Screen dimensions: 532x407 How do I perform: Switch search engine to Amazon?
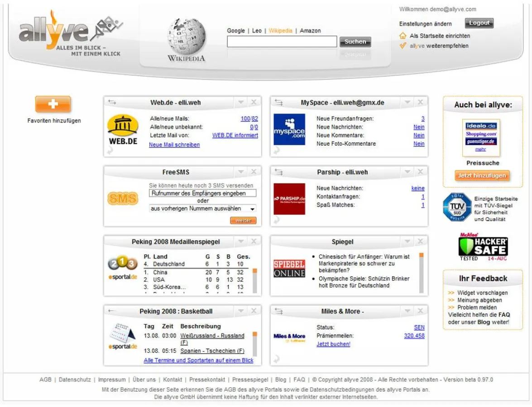click(311, 31)
